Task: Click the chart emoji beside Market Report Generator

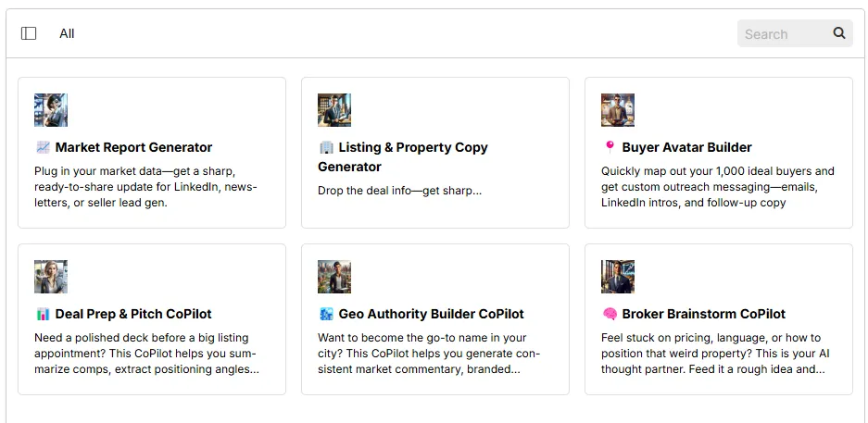Action: [x=43, y=148]
